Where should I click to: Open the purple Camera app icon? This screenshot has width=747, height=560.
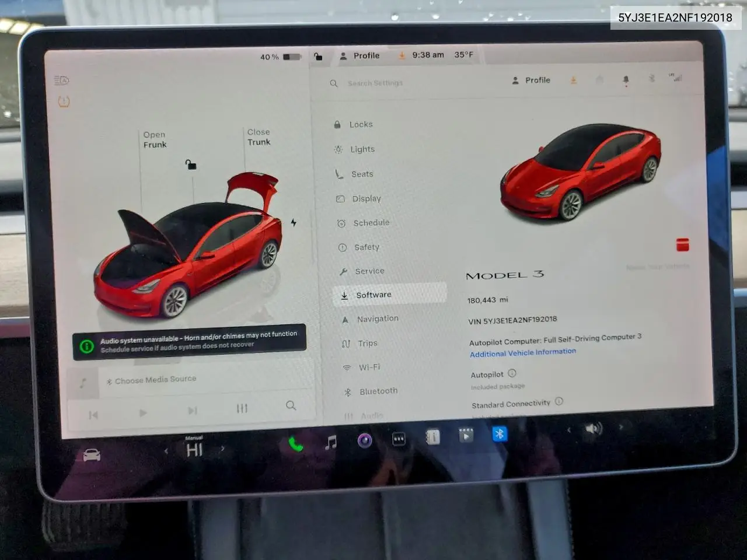pyautogui.click(x=365, y=440)
